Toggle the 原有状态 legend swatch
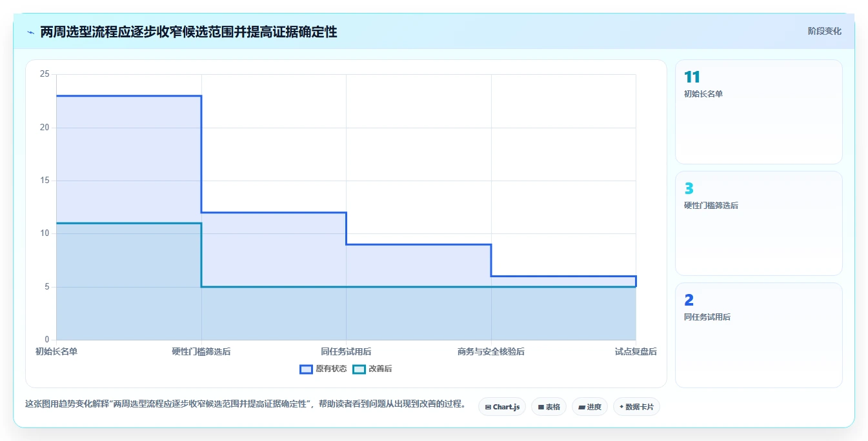 coord(306,369)
